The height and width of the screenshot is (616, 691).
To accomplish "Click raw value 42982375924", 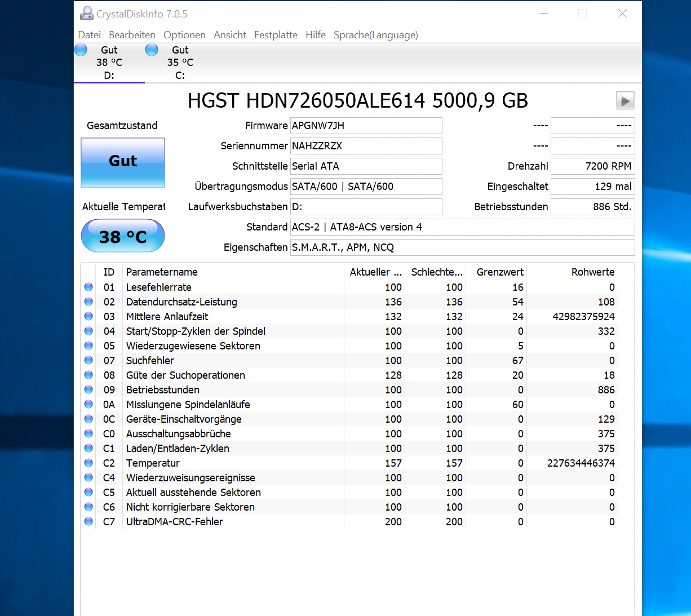I will [584, 317].
